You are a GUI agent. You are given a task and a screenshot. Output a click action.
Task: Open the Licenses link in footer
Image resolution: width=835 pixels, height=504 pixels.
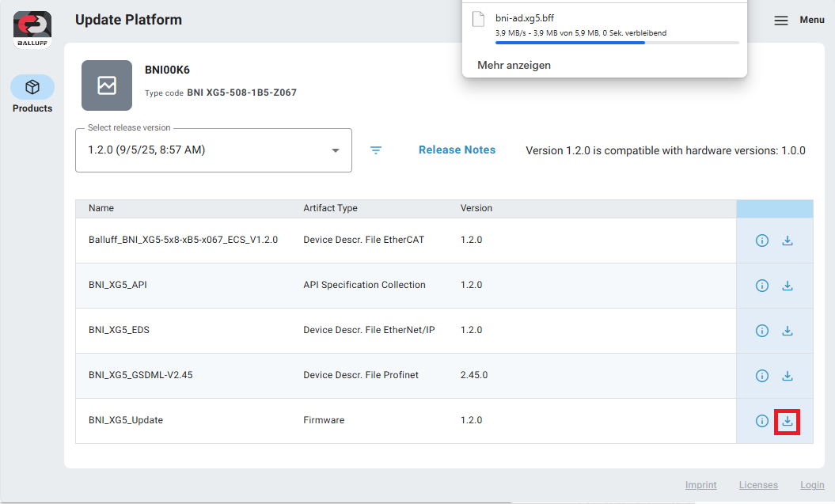click(758, 485)
